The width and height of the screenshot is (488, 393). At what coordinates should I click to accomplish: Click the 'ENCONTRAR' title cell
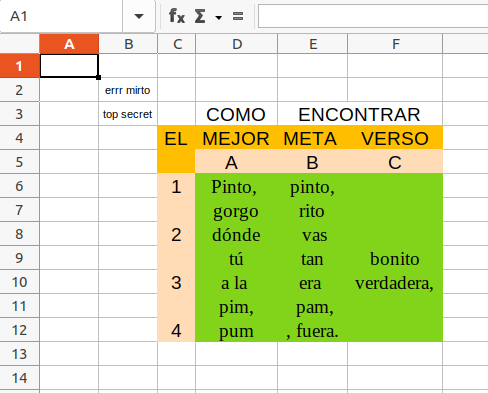click(x=360, y=114)
